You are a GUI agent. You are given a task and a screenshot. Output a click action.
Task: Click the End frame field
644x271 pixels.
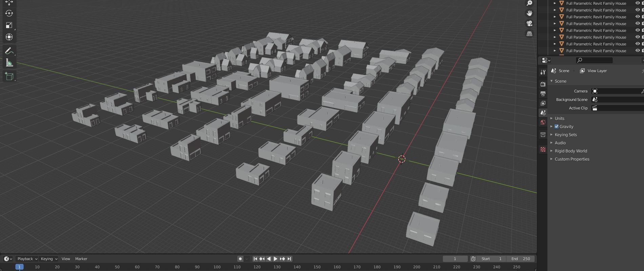(x=521, y=259)
